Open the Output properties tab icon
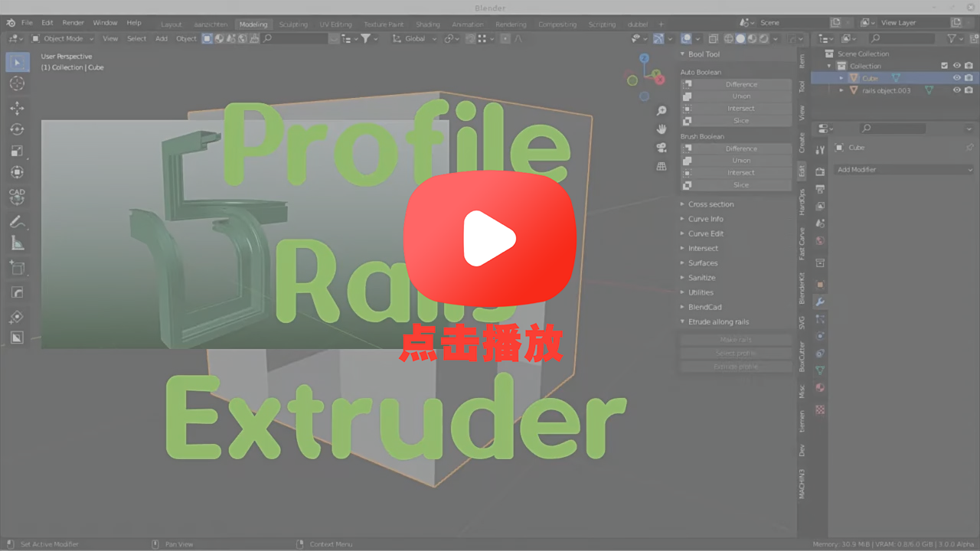 (820, 188)
